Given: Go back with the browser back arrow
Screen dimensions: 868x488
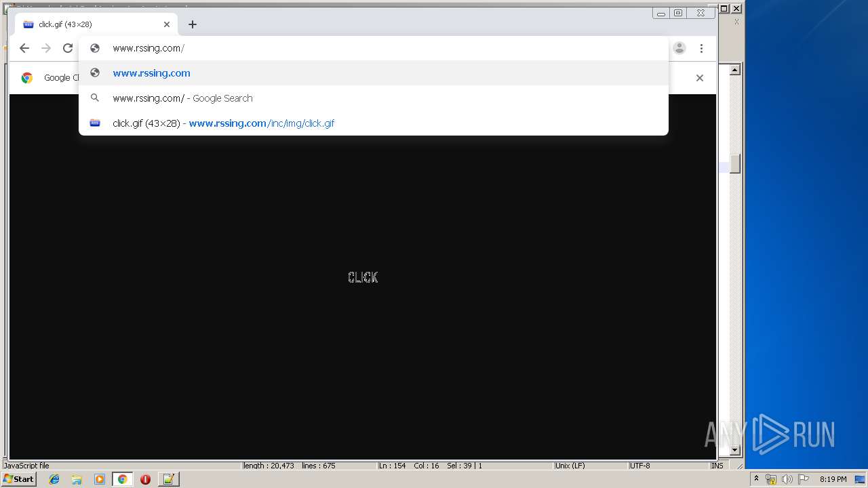Looking at the screenshot, I should tap(24, 48).
